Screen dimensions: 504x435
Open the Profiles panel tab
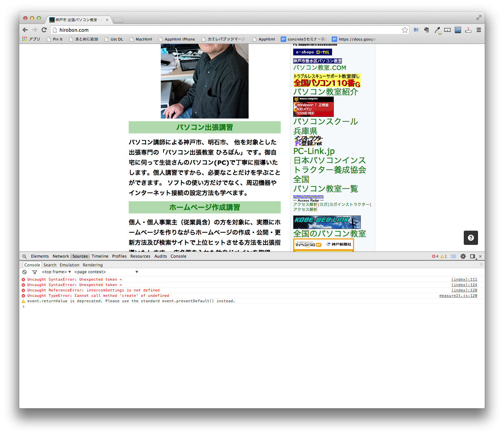tap(119, 256)
